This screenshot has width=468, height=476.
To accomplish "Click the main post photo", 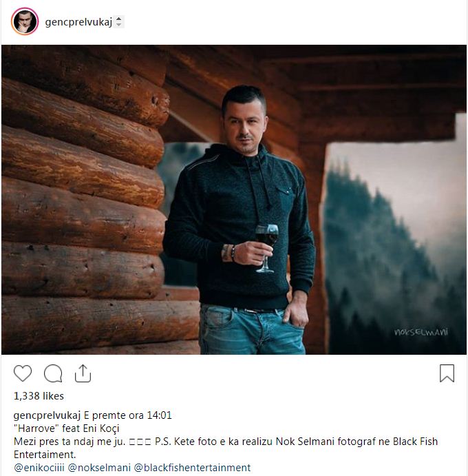I will (x=234, y=200).
